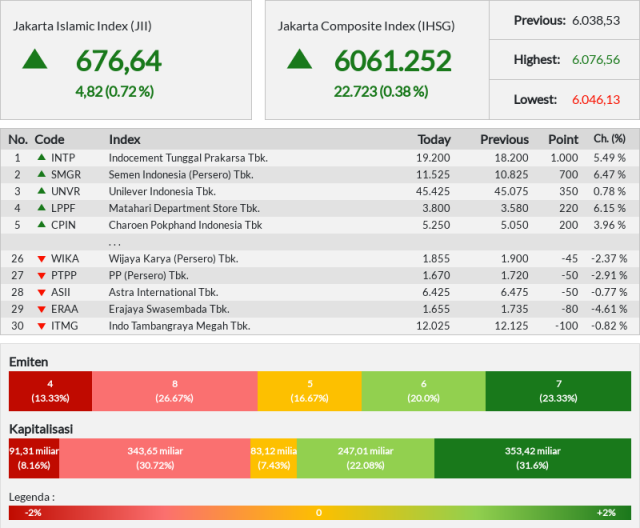Click the IHSG Previous value 6.038,53

[596, 20]
